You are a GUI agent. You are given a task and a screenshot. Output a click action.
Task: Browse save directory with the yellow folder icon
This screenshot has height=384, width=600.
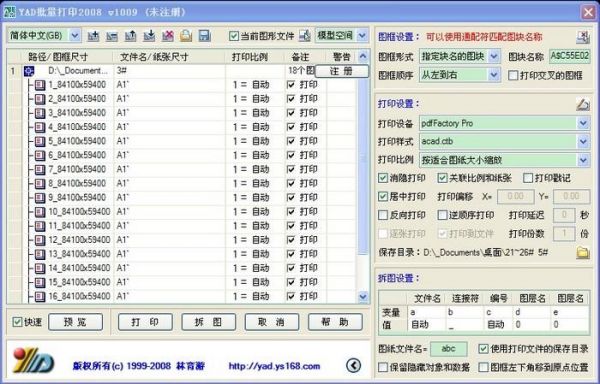point(583,252)
